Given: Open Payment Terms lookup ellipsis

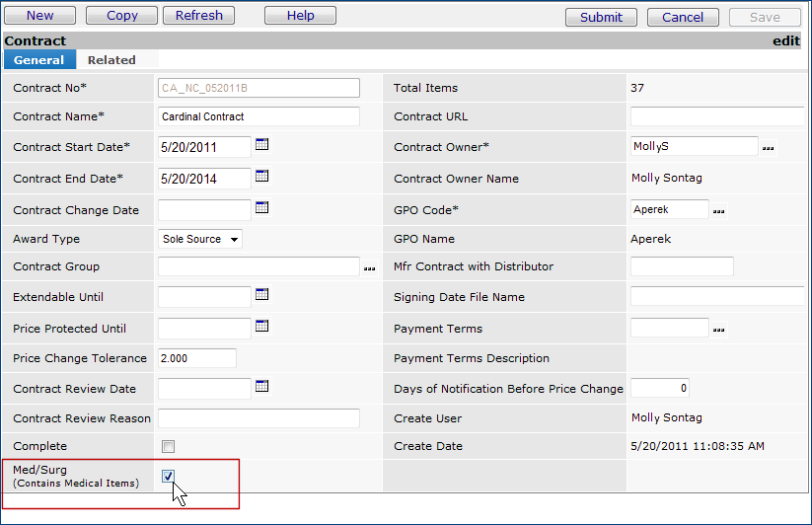Looking at the screenshot, I should tap(719, 330).
